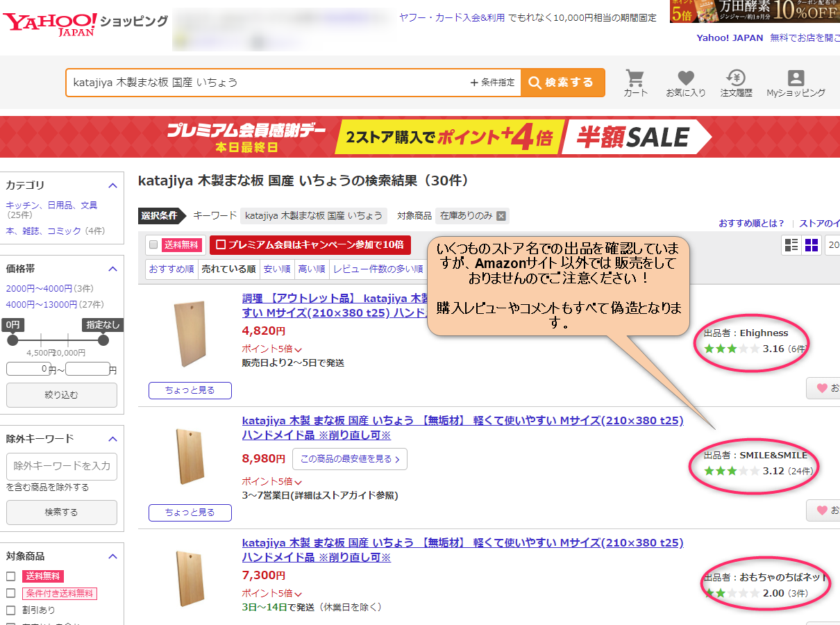Expand ポイント5倍 for the 4,820円 product
The image size is (840, 625).
point(272,349)
